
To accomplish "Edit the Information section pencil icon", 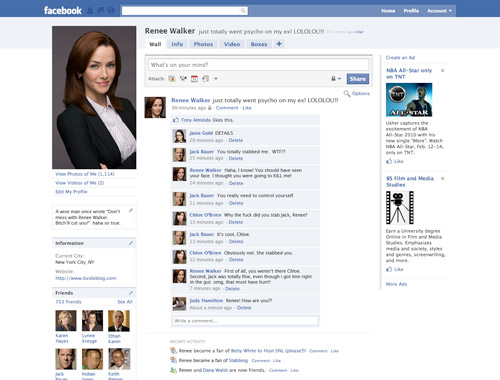I will [x=131, y=243].
